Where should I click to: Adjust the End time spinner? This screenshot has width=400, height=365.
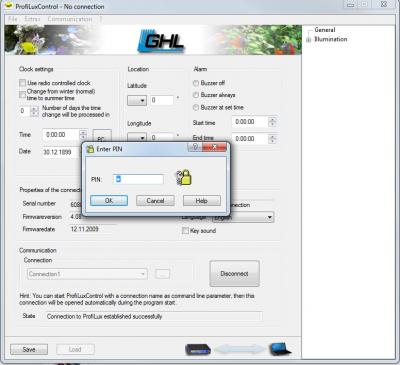click(x=272, y=138)
